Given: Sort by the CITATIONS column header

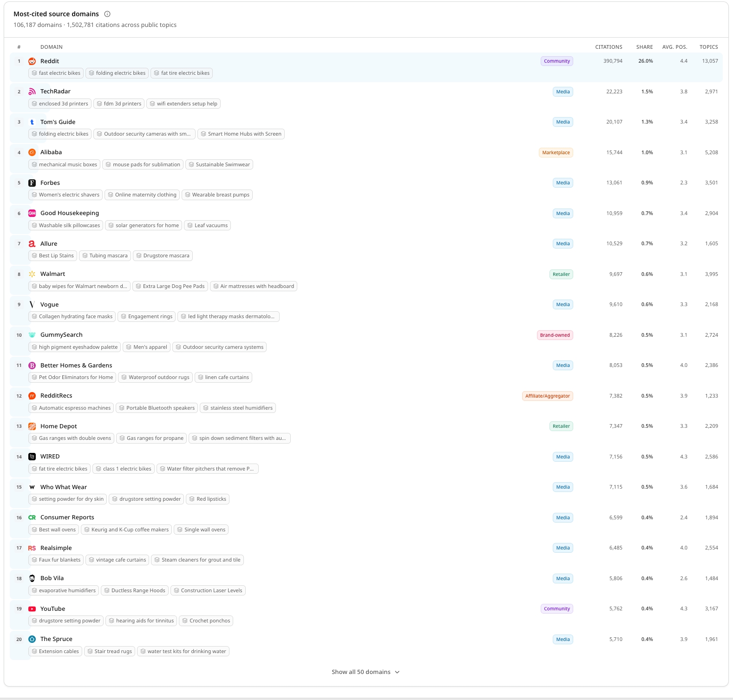Looking at the screenshot, I should (x=609, y=47).
